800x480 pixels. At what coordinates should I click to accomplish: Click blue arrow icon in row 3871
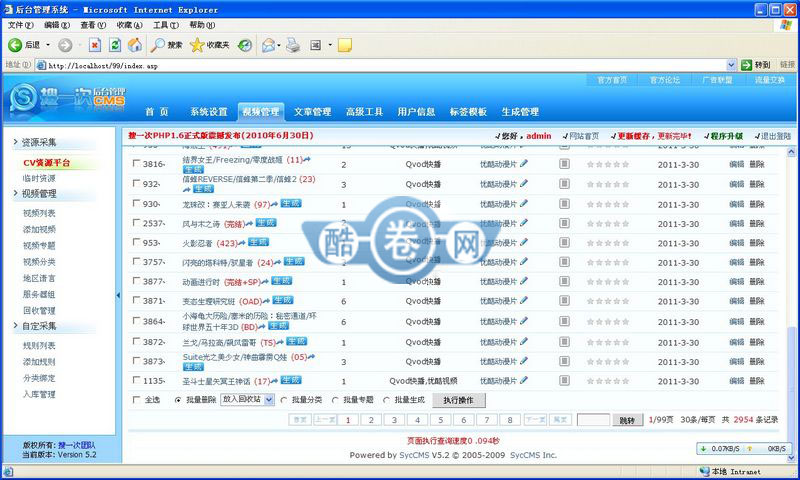pos(266,301)
